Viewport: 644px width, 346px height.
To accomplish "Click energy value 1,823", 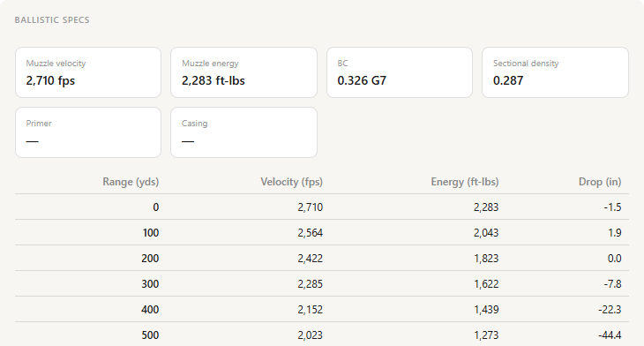I will pos(486,259).
